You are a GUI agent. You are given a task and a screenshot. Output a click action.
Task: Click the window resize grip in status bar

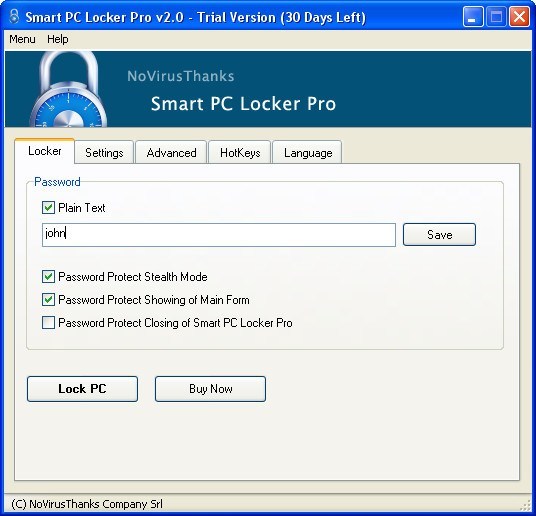pos(524,505)
